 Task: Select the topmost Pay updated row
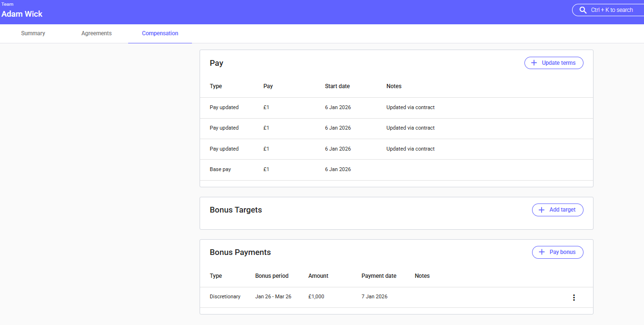tap(396, 108)
